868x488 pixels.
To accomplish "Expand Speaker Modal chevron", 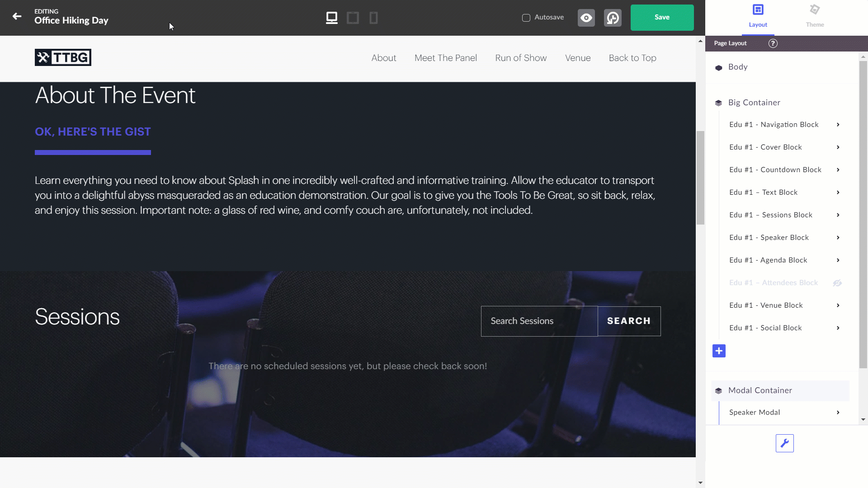I will (x=838, y=413).
